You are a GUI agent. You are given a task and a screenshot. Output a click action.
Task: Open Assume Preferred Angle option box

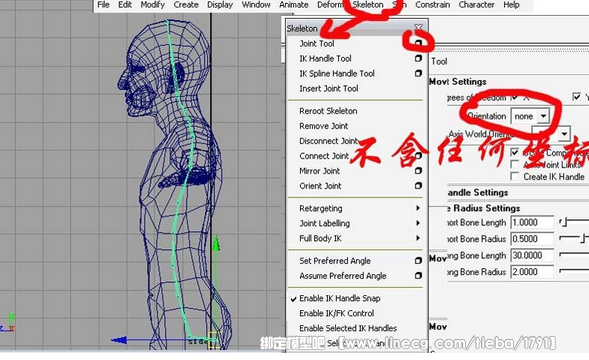[418, 275]
